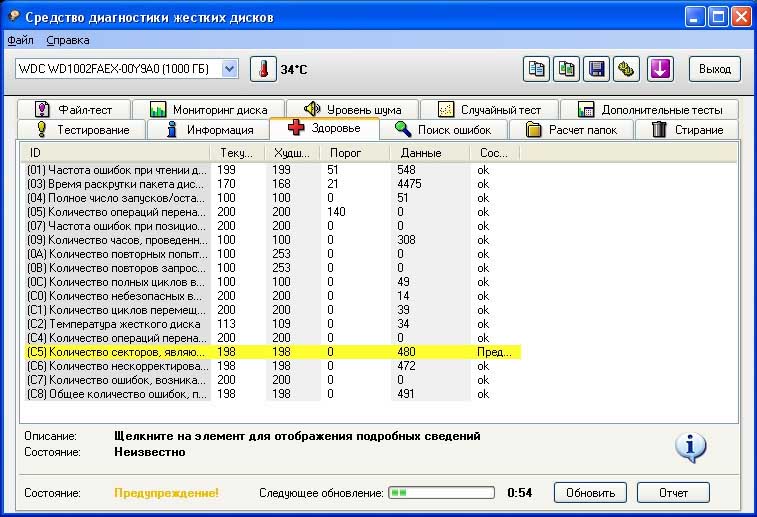The width and height of the screenshot is (757, 517).
Task: Click the floppy disk save icon
Action: (x=597, y=69)
